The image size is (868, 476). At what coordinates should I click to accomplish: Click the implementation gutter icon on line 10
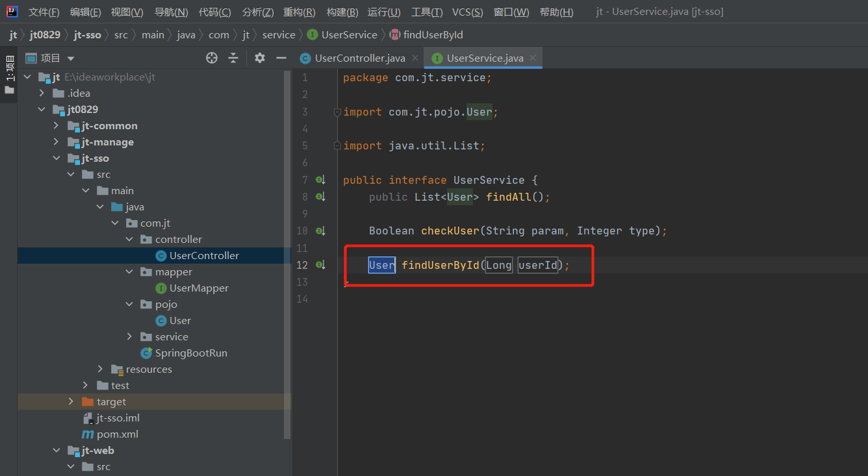point(320,231)
